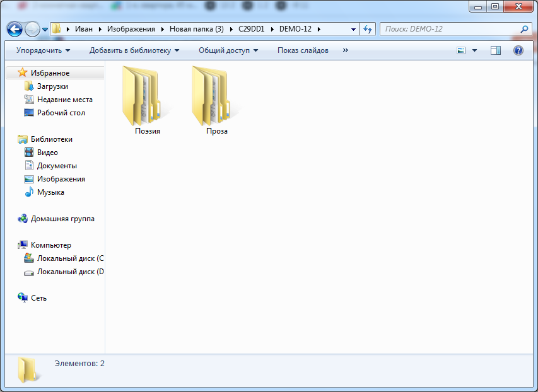Open the Музыка library
This screenshot has width=538, height=392.
click(51, 192)
